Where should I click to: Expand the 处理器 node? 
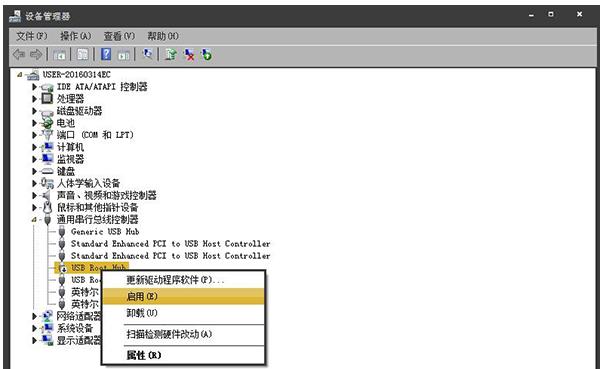tap(34, 99)
